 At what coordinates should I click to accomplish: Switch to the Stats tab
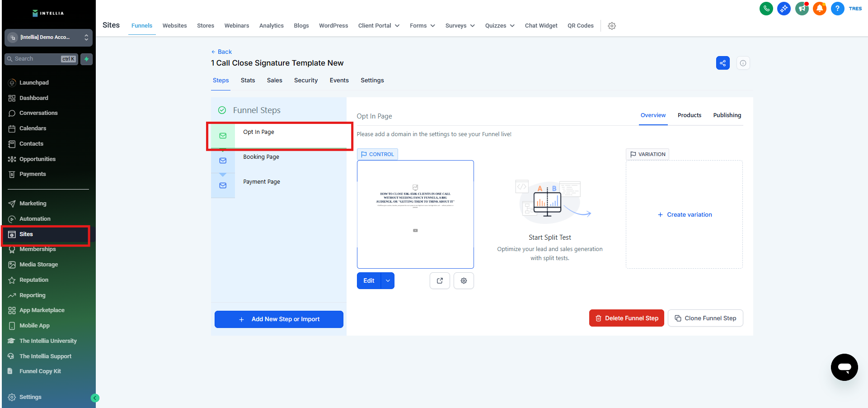pos(248,81)
